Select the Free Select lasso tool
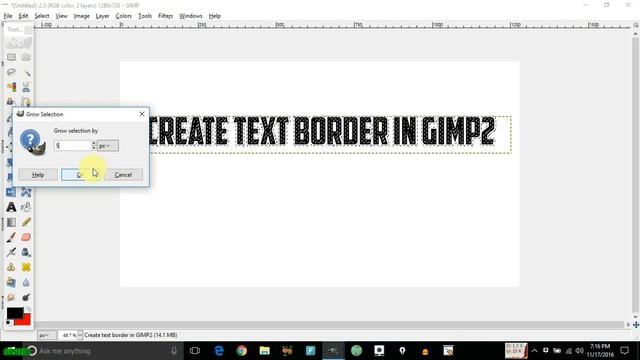Viewport: 640px width, 360px height. 11,72
